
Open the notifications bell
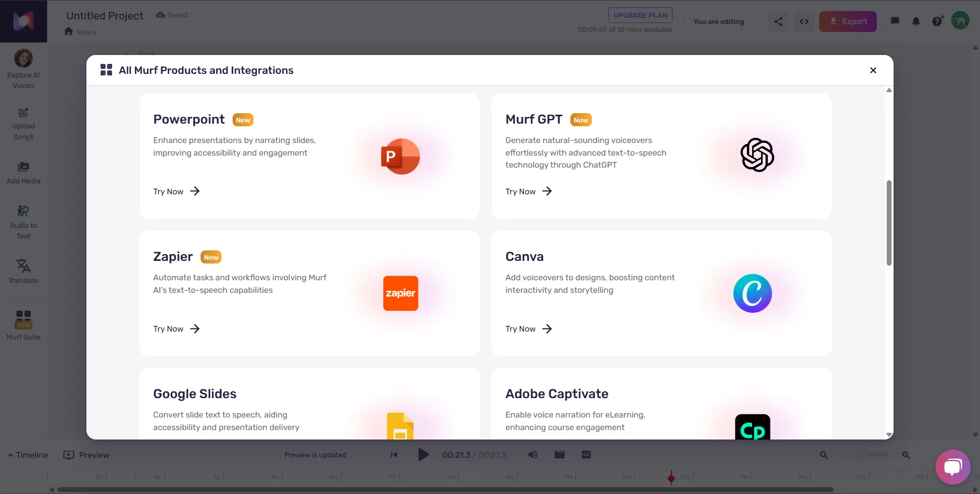point(916,21)
